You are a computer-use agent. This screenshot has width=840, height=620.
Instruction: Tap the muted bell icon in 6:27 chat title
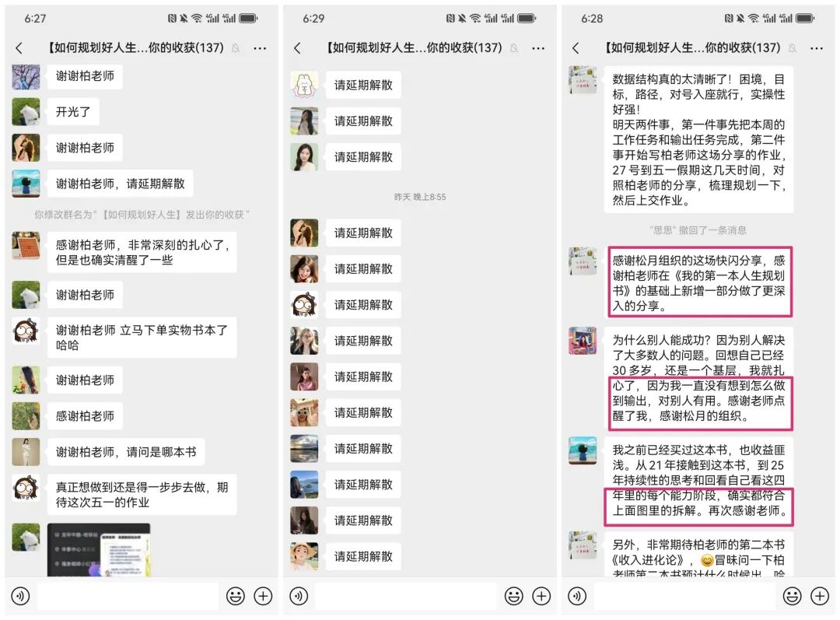(236, 48)
